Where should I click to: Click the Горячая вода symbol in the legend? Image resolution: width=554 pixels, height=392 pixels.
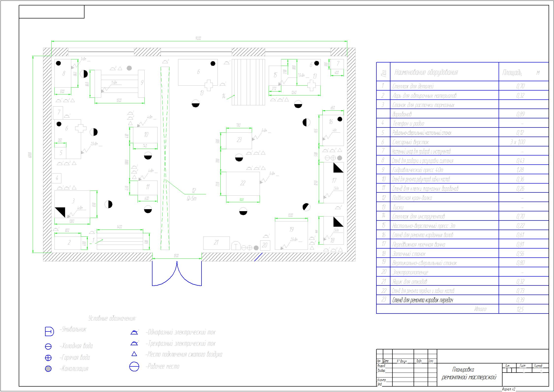(x=48, y=358)
